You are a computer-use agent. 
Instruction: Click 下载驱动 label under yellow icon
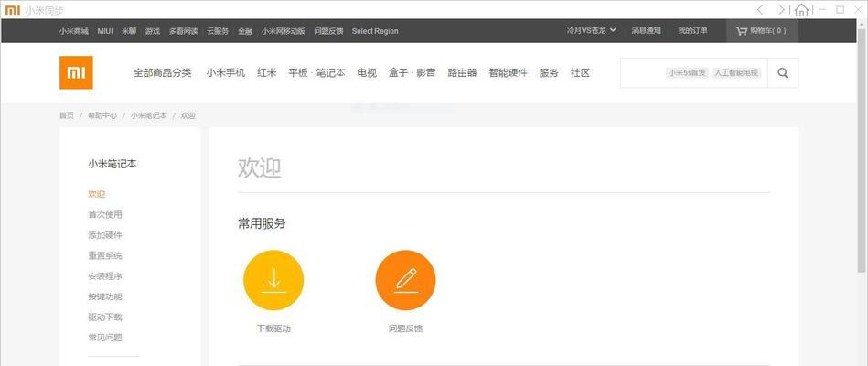[x=273, y=328]
